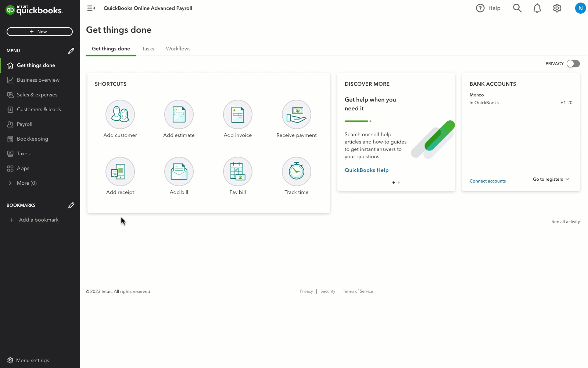Click the New button

pyautogui.click(x=40, y=32)
